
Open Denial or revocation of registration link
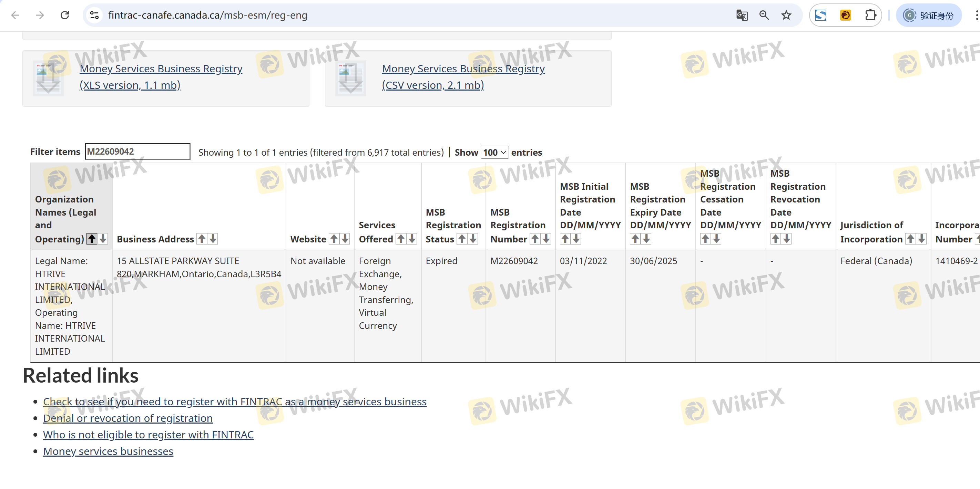point(128,418)
